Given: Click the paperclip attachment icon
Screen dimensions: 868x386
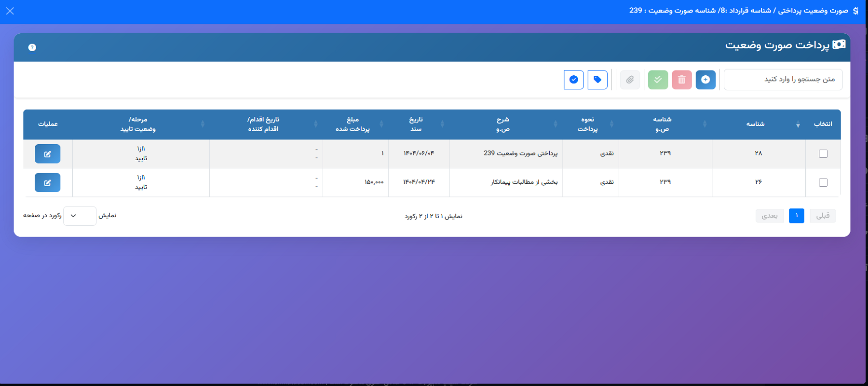Looking at the screenshot, I should point(630,80).
